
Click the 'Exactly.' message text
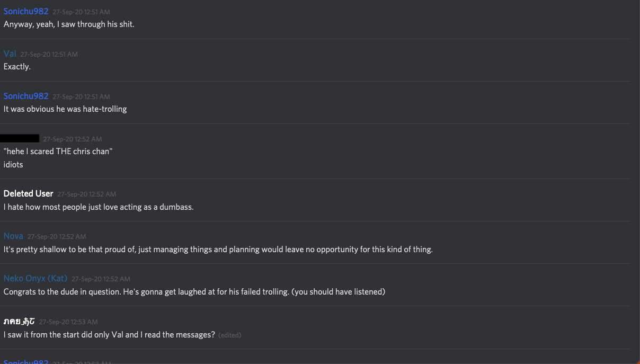pos(17,67)
